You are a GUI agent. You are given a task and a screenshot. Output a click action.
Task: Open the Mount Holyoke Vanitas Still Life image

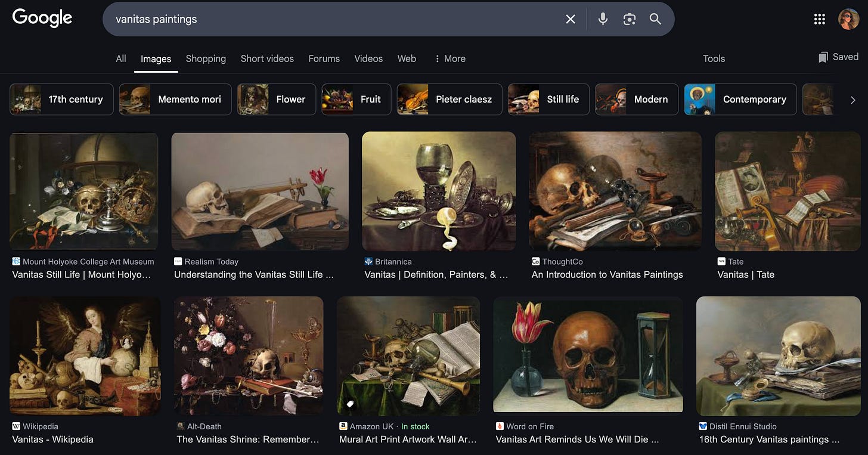click(83, 191)
